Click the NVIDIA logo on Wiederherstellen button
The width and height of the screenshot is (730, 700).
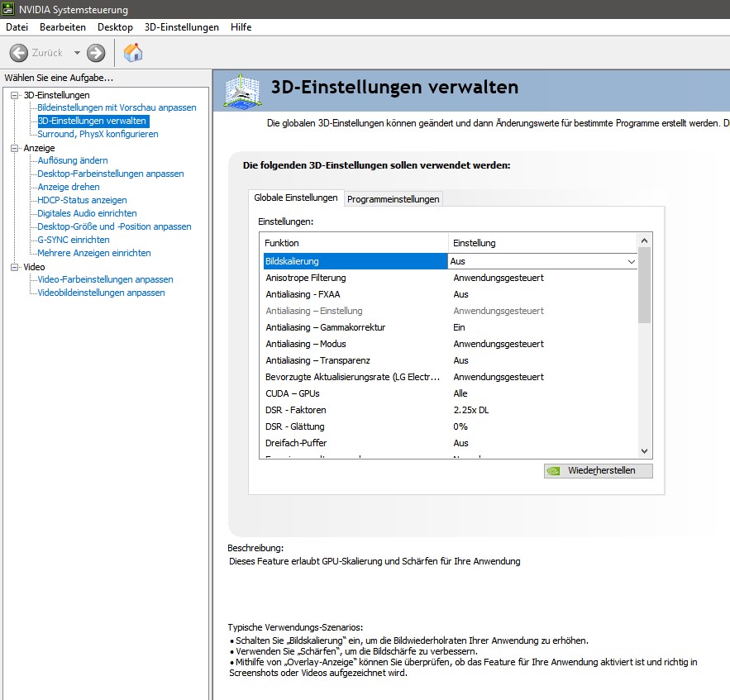point(554,470)
